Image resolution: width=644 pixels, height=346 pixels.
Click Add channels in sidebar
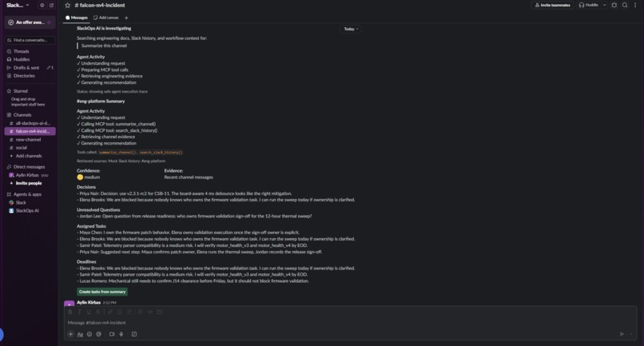tap(30, 156)
